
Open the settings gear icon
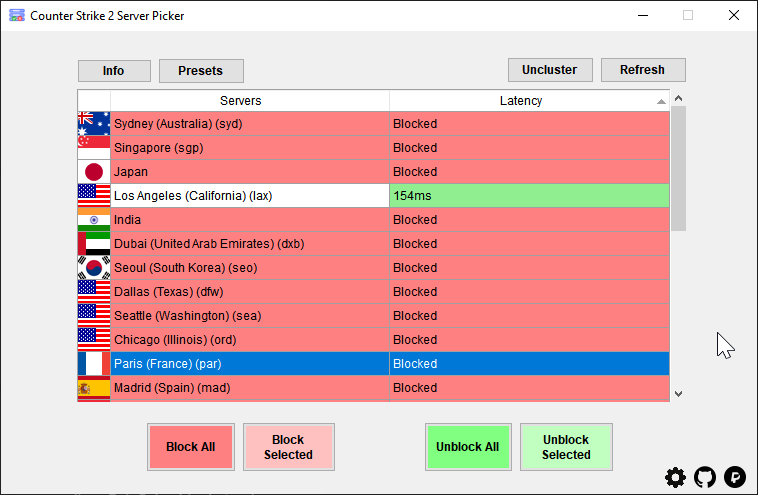(x=676, y=477)
